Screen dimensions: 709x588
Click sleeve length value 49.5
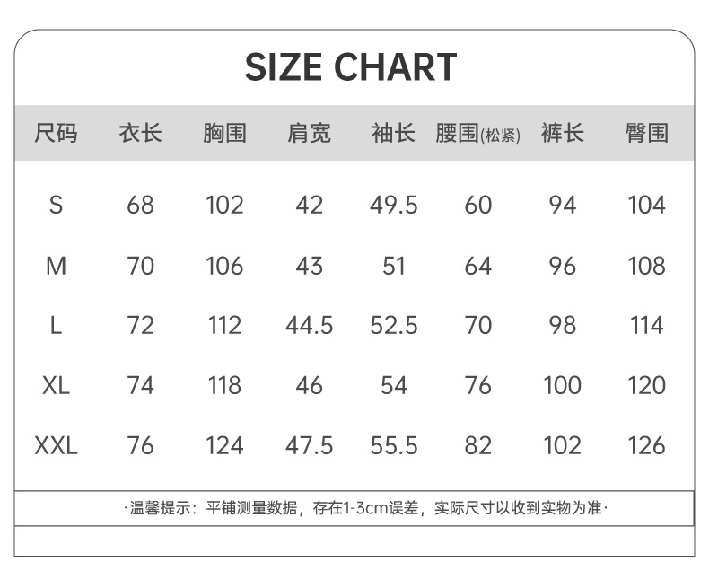pyautogui.click(x=393, y=206)
